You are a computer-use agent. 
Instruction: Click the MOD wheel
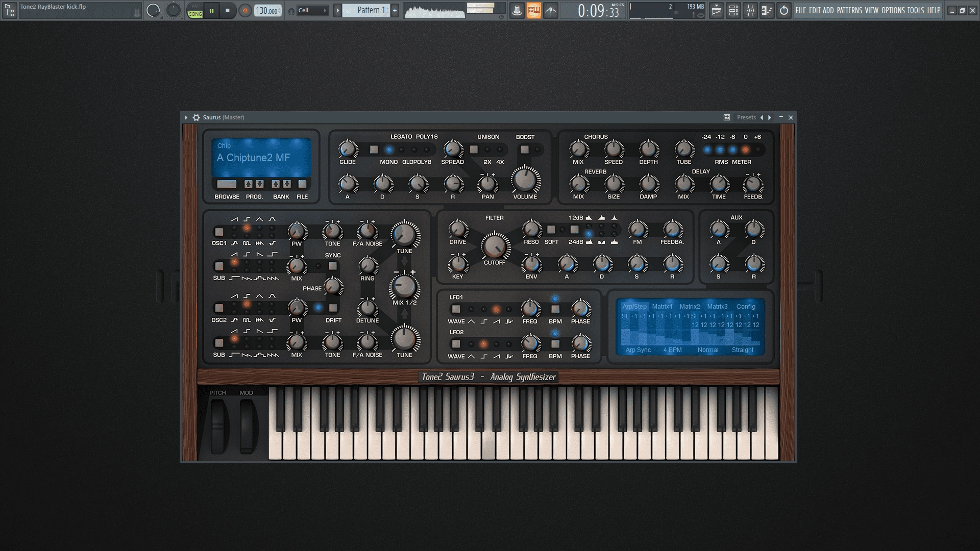(247, 426)
